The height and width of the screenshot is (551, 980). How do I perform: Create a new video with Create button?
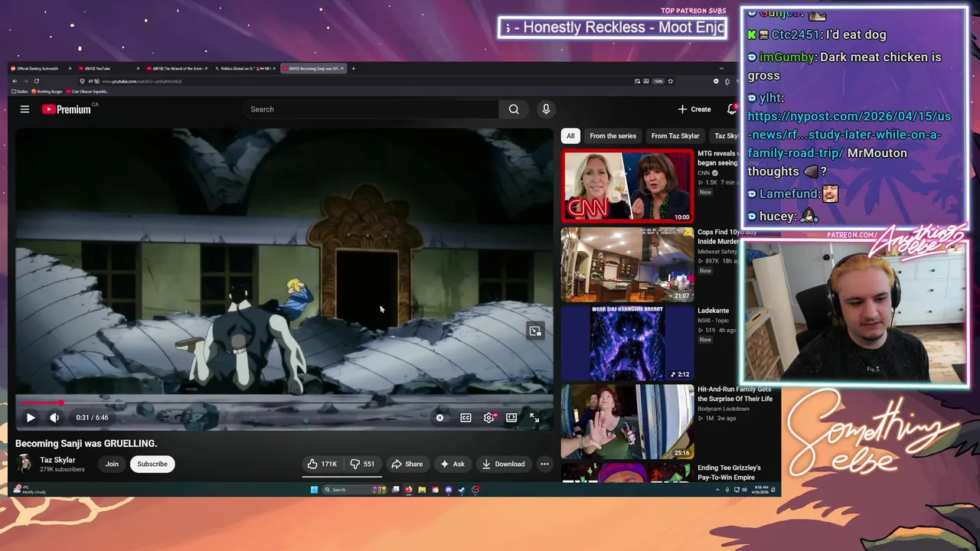coord(694,109)
